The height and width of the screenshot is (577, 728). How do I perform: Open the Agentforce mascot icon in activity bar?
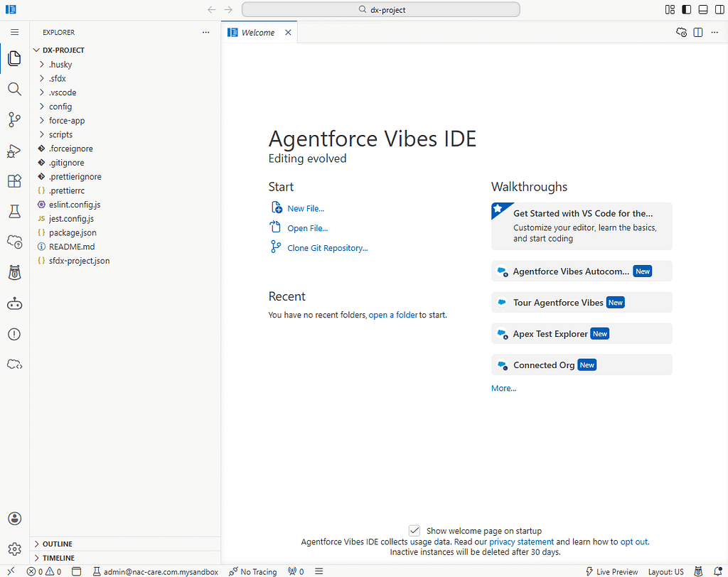[14, 272]
